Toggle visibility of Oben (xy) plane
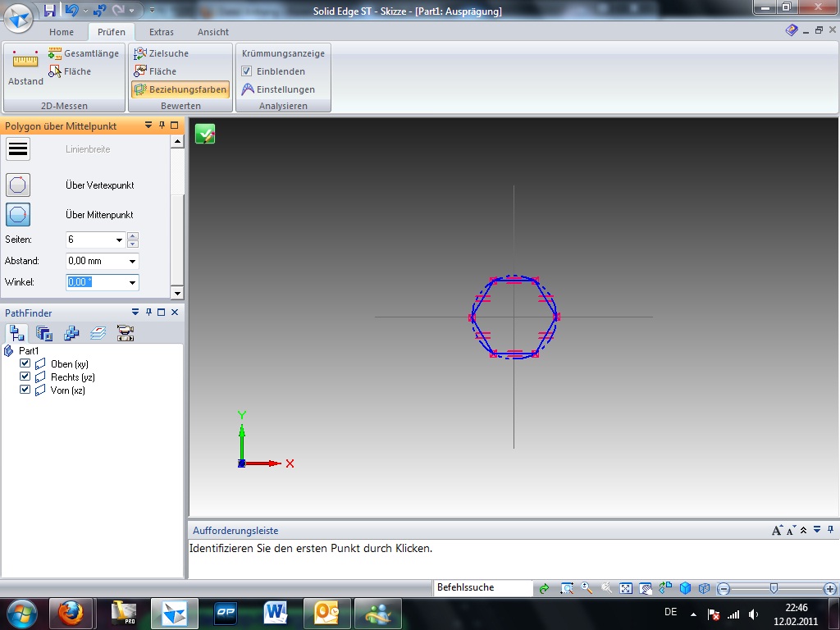Viewport: 840px width, 630px height. coord(25,363)
